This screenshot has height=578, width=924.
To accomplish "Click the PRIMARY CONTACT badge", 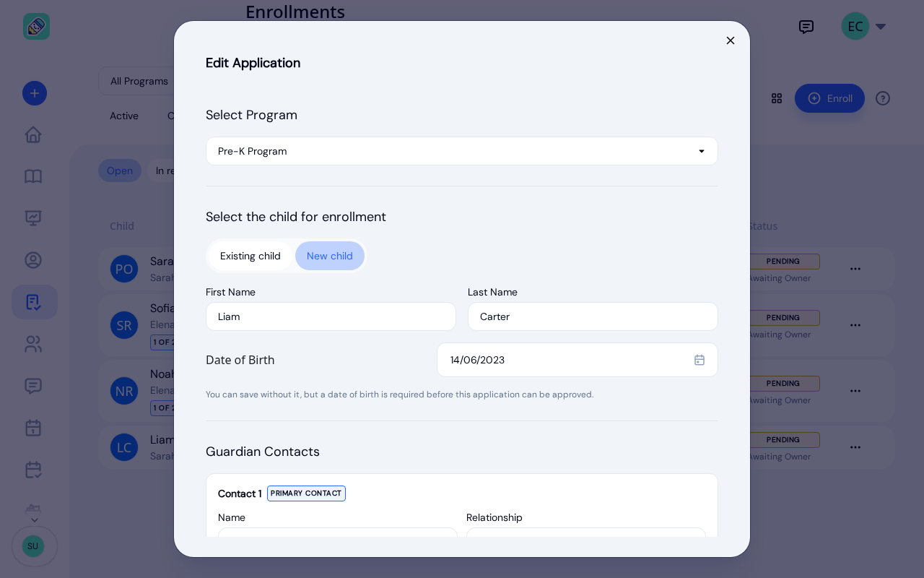I will tap(306, 493).
